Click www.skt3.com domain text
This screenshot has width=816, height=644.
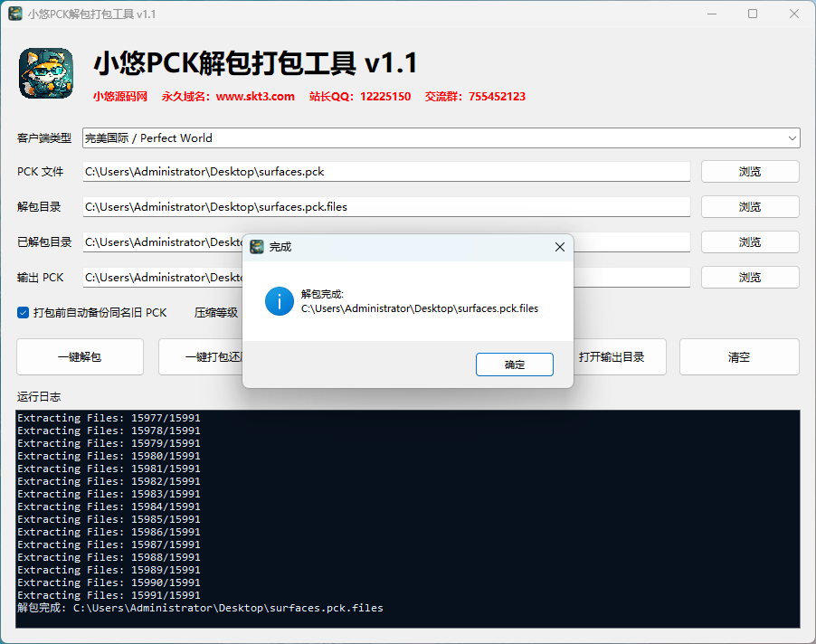[255, 97]
